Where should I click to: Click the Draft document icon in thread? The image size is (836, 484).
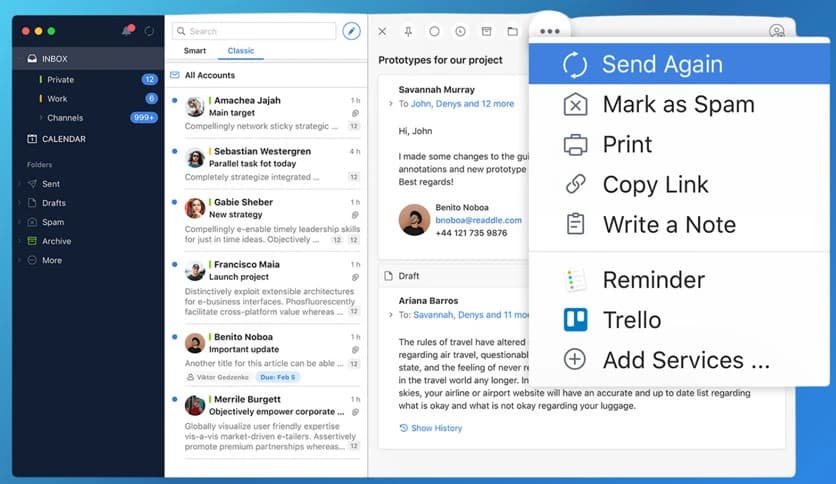(x=388, y=276)
